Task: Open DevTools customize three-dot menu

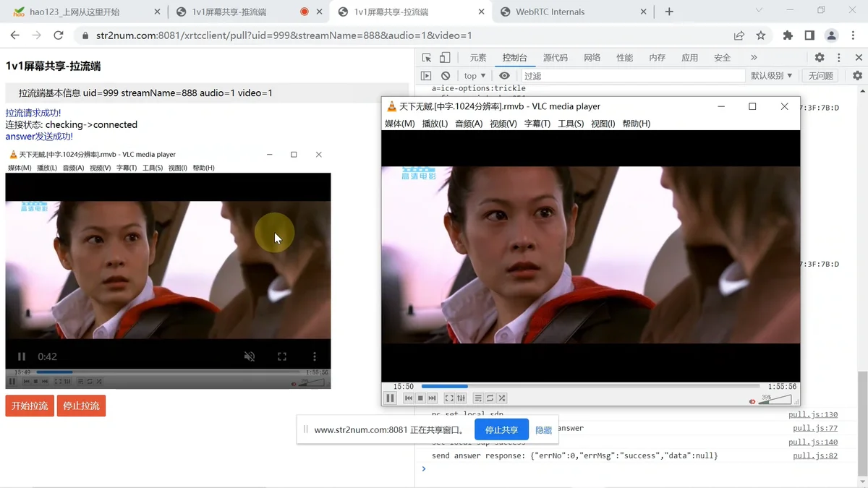Action: 839,58
